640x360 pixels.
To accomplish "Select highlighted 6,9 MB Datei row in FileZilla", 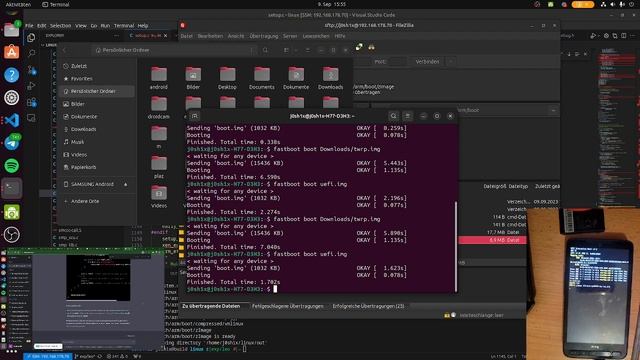I will 493,240.
